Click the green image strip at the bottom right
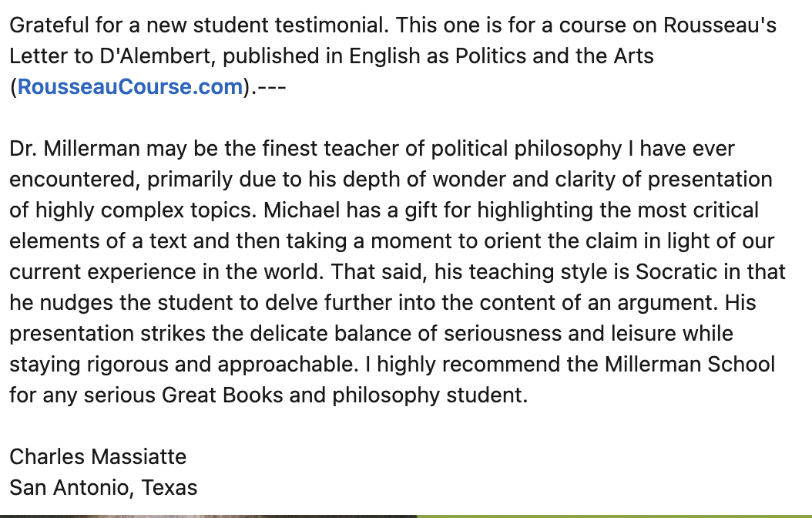The width and height of the screenshot is (812, 518). point(614,516)
